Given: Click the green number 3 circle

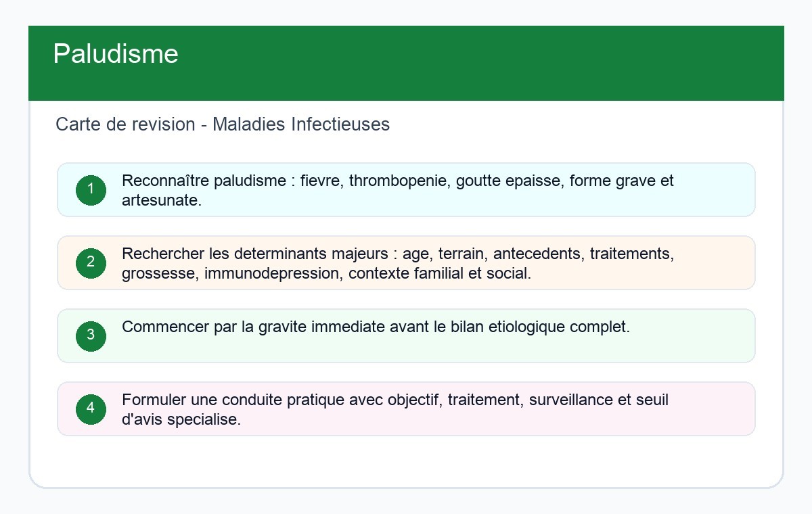Looking at the screenshot, I should pos(91,336).
